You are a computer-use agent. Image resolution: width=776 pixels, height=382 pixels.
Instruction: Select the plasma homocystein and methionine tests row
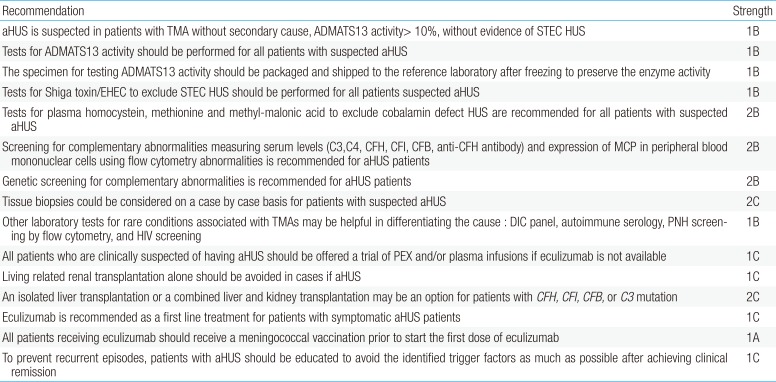[x=388, y=119]
